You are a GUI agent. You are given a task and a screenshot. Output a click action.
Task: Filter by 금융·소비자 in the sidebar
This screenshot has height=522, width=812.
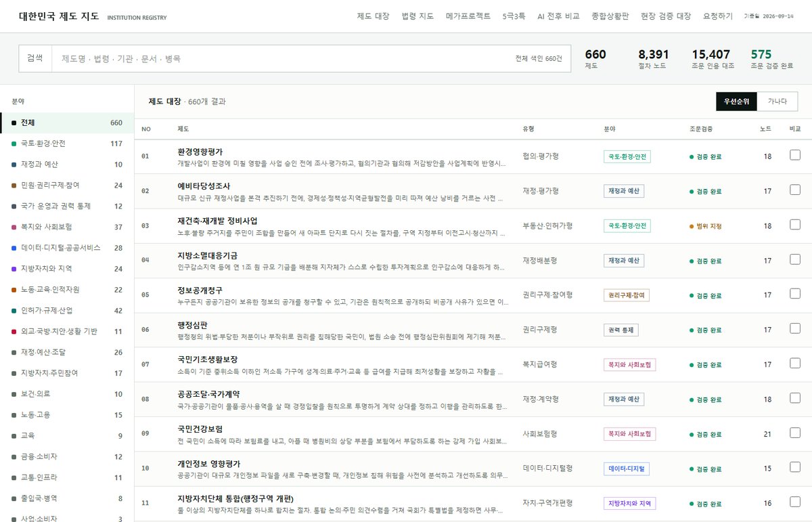pyautogui.click(x=67, y=456)
